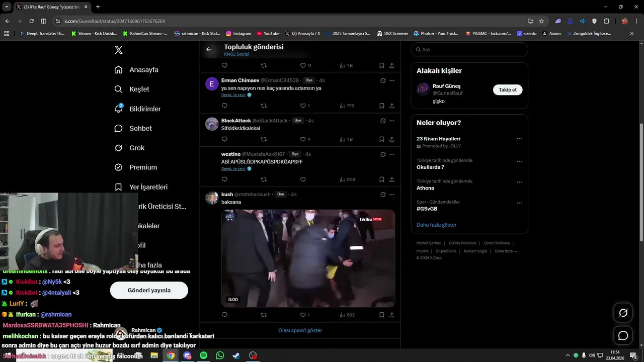The width and height of the screenshot is (644, 362).
Task: Reload the page in Chrome
Action: [31, 21]
